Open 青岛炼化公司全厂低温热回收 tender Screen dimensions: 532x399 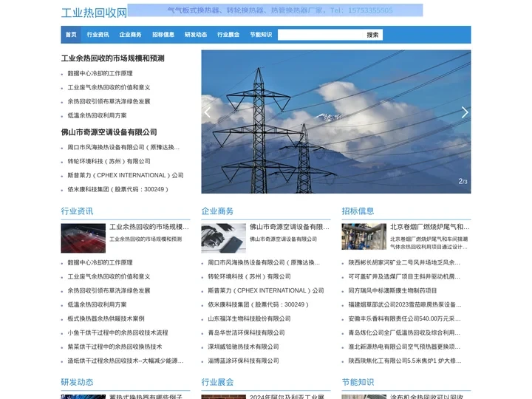coord(404,332)
